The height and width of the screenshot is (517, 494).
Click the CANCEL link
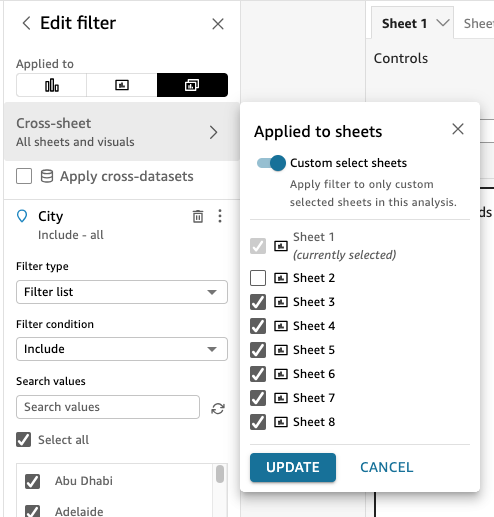(387, 467)
